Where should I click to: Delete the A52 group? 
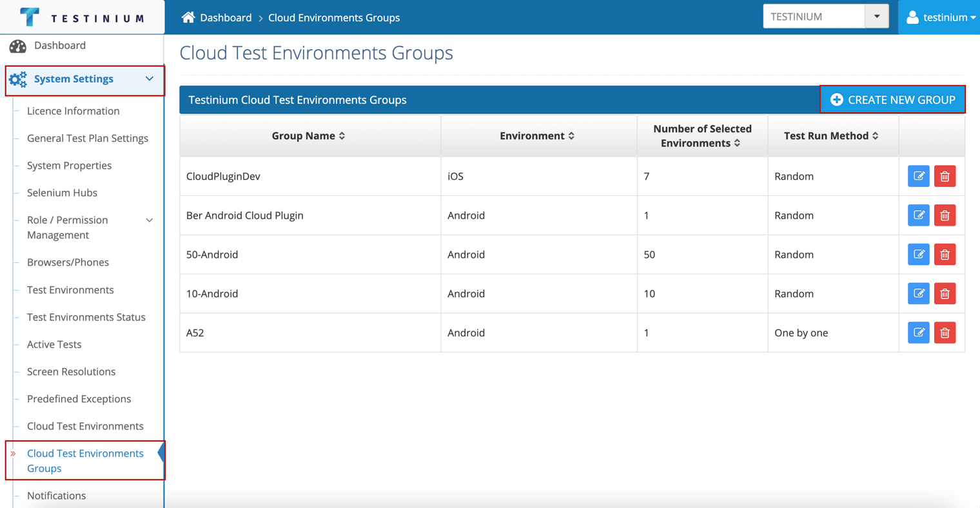coord(945,333)
